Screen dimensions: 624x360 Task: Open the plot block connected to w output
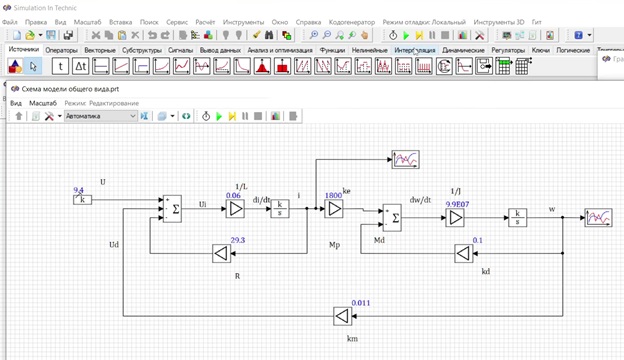coord(598,218)
